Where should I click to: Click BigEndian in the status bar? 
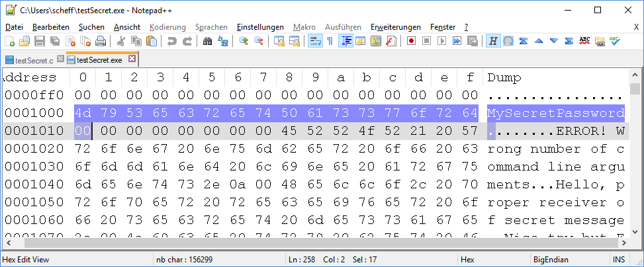(x=551, y=260)
